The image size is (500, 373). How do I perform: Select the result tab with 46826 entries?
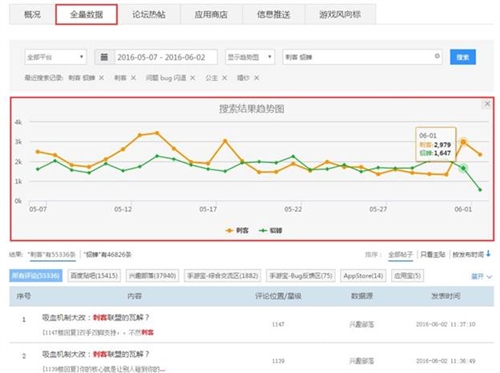click(107, 255)
